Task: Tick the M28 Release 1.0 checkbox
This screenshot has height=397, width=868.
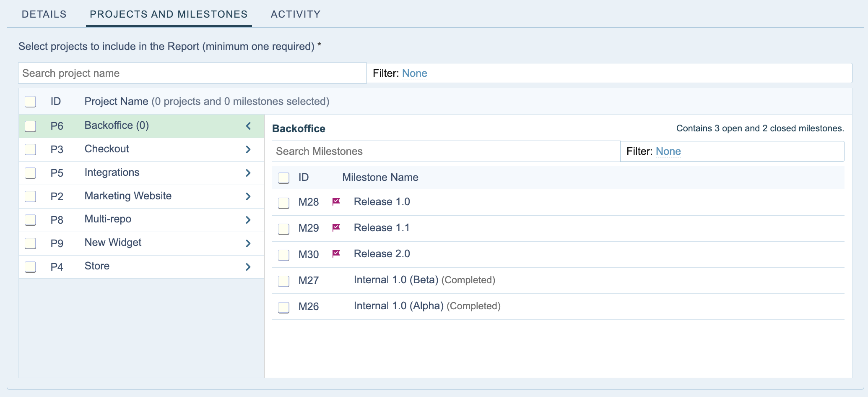Action: tap(284, 203)
